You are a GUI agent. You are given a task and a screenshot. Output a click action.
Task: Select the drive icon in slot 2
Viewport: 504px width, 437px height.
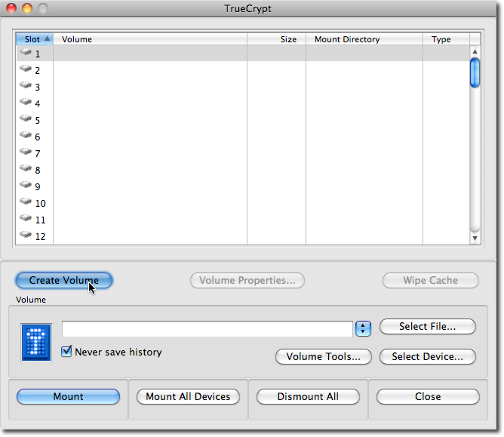pos(26,69)
